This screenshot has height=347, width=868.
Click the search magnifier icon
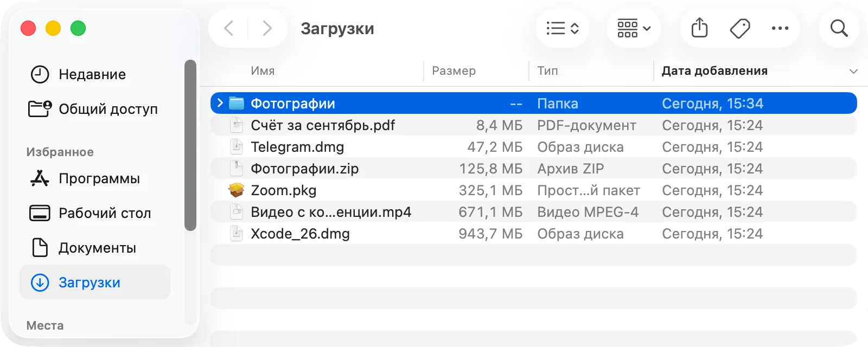click(839, 28)
